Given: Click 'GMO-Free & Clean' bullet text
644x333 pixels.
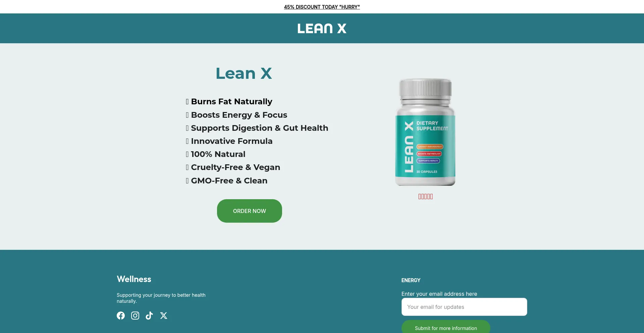Looking at the screenshot, I should 229,181.
